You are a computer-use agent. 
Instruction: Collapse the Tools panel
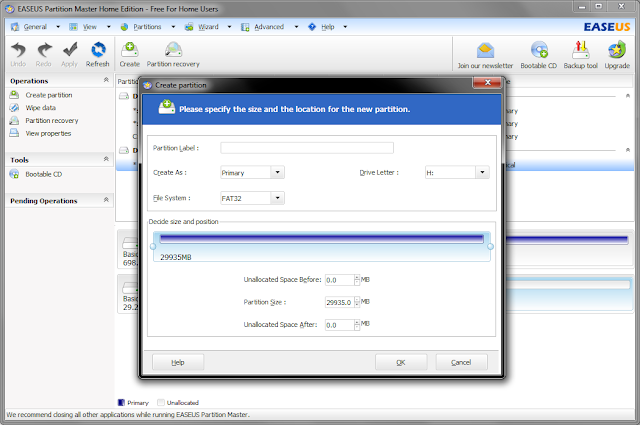point(106,159)
